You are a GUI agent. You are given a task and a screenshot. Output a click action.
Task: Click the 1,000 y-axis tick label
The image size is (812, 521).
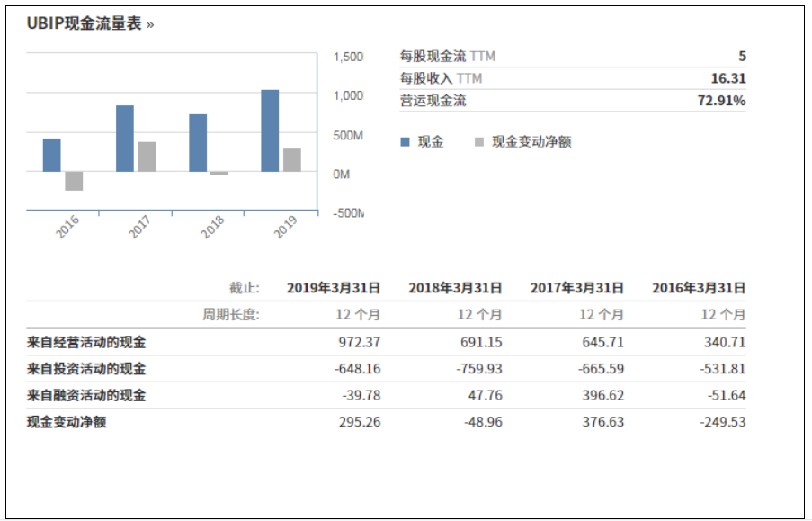[x=348, y=95]
